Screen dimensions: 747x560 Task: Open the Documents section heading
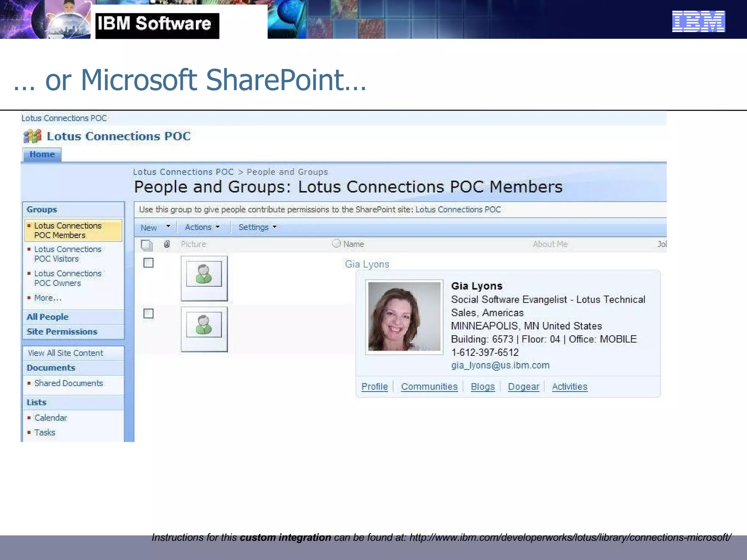(51, 368)
